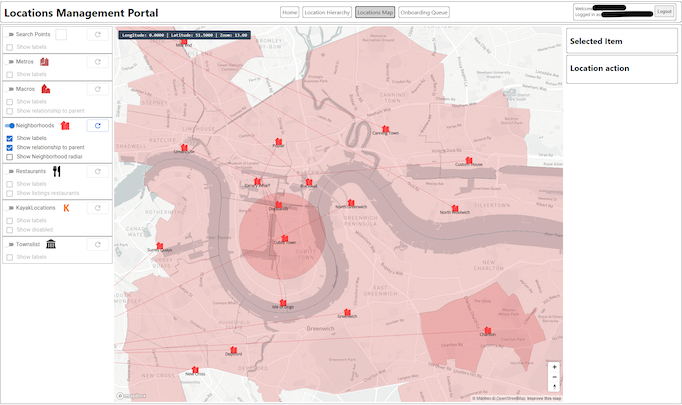Viewport: 682px width, 405px height.
Task: Select the Custom House map marker
Action: coord(468,160)
